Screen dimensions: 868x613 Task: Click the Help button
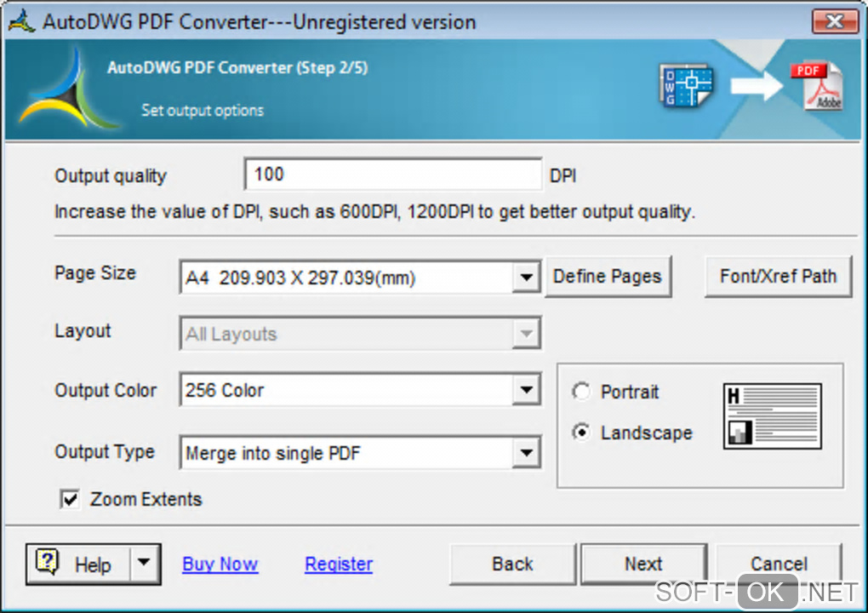[x=93, y=564]
